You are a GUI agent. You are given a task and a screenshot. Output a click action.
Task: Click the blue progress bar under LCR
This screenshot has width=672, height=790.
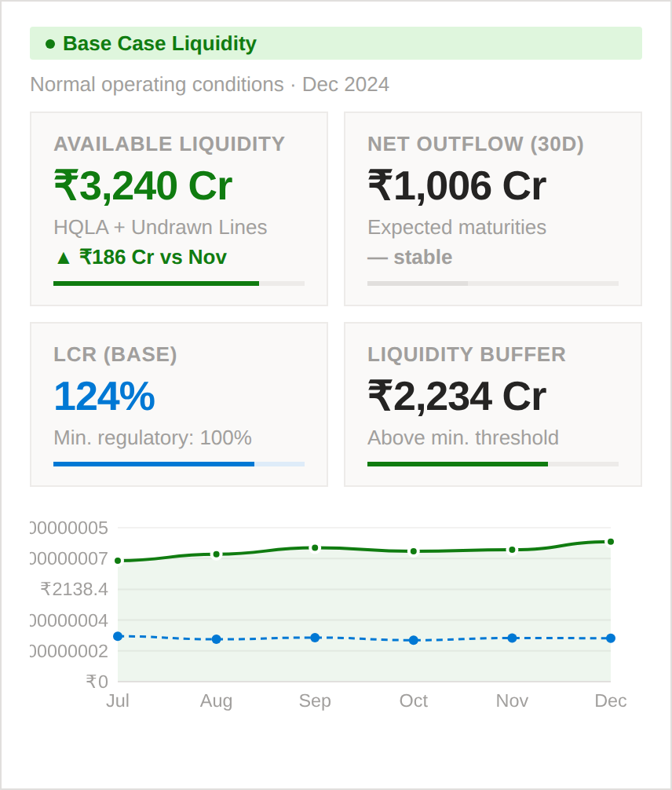[154, 464]
